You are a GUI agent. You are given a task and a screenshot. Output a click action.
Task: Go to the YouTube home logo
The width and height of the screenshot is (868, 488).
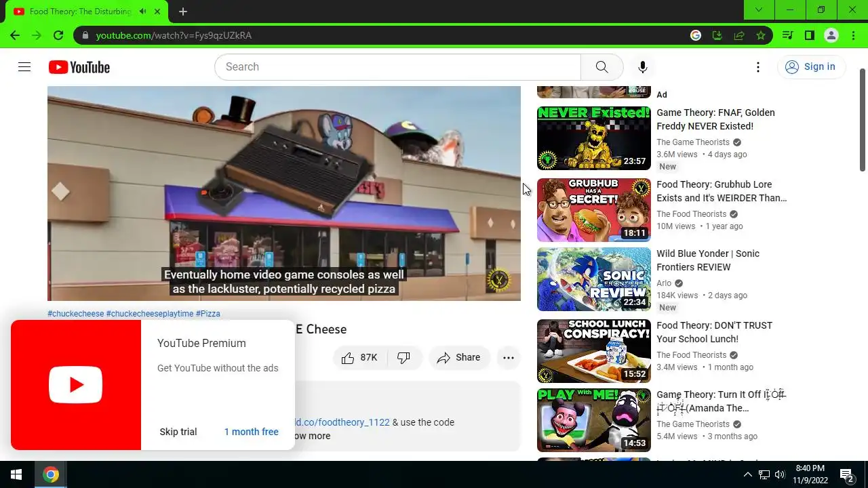(x=79, y=67)
